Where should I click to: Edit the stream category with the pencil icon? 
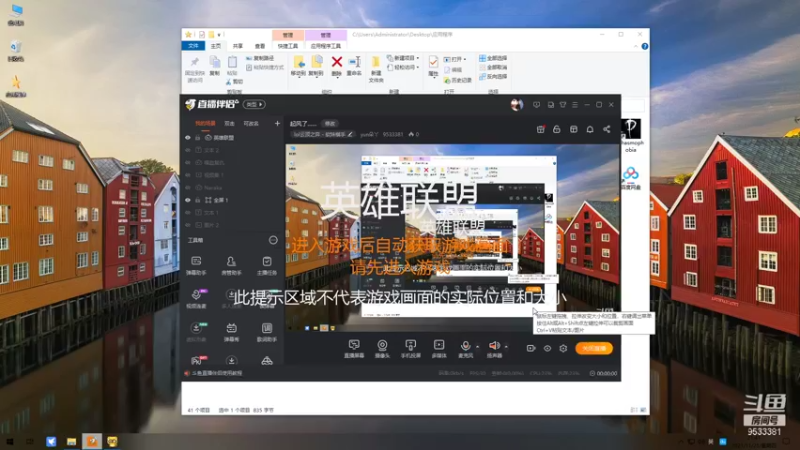tap(350, 135)
